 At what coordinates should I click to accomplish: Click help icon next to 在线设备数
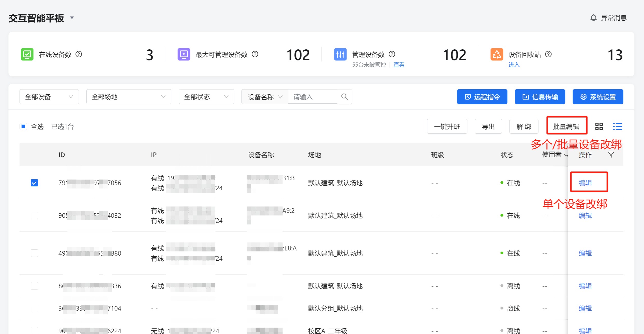[x=79, y=54]
